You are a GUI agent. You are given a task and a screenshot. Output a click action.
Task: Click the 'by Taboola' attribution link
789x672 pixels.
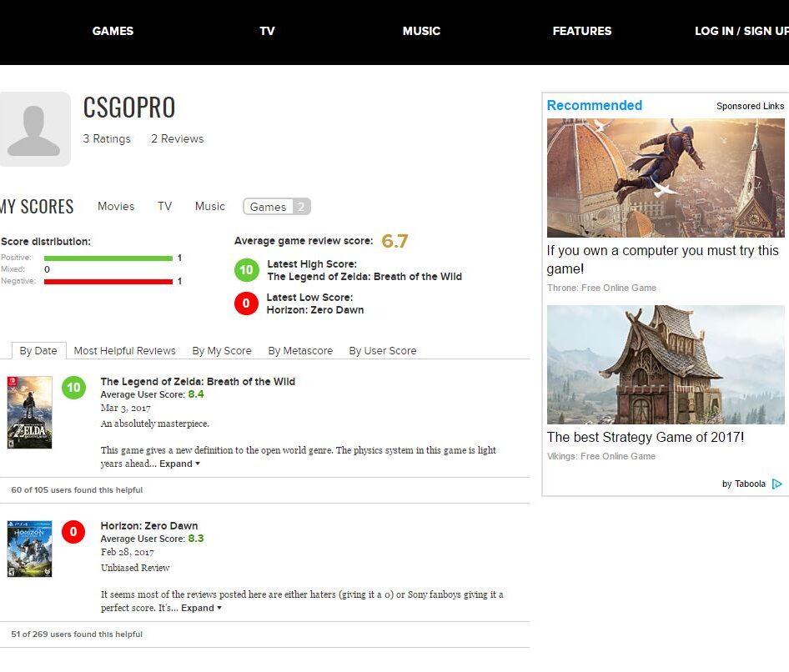point(744,484)
